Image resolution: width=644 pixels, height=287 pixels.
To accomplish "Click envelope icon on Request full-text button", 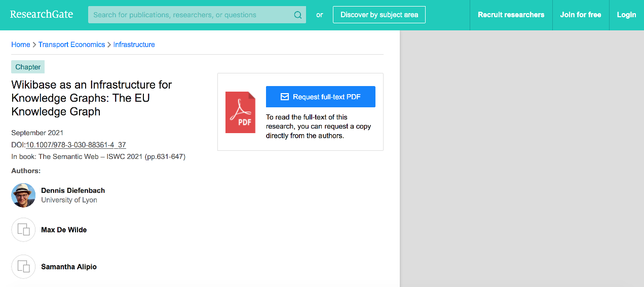I will [x=285, y=97].
